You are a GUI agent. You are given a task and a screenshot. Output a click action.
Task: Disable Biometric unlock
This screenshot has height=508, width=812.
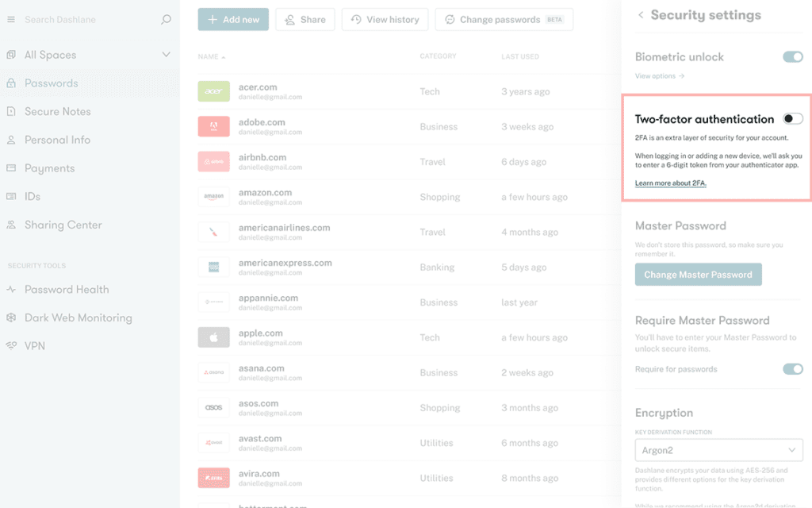point(794,56)
